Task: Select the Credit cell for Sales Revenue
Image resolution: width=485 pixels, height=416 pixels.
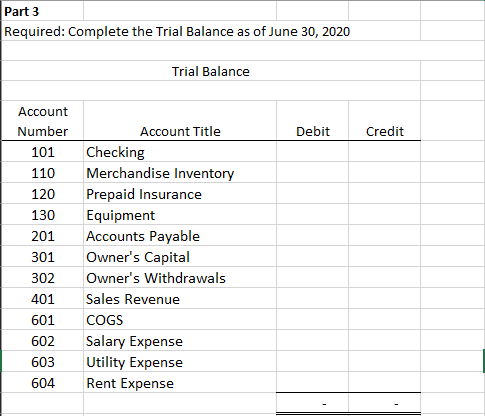Action: point(385,299)
